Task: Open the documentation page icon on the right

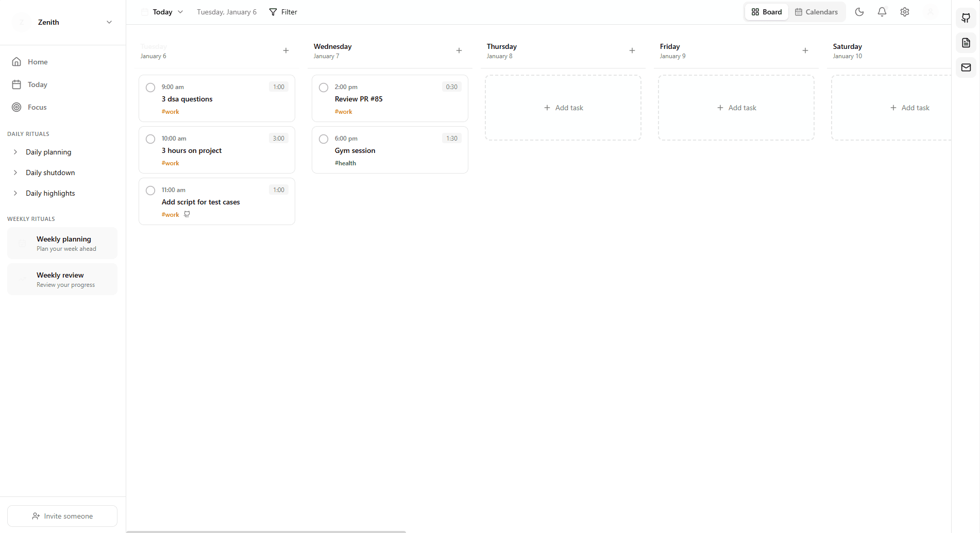Action: (x=966, y=43)
